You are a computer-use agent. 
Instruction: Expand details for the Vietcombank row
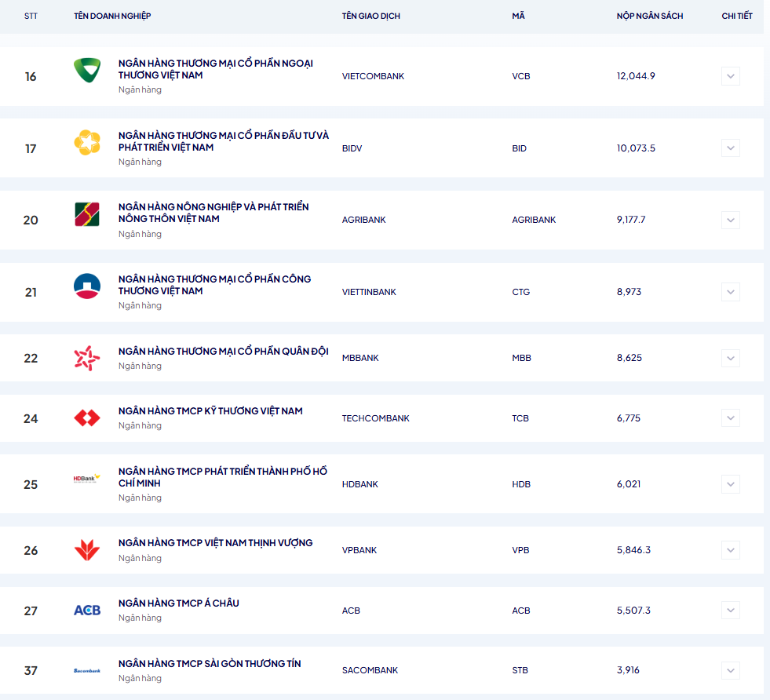click(730, 76)
